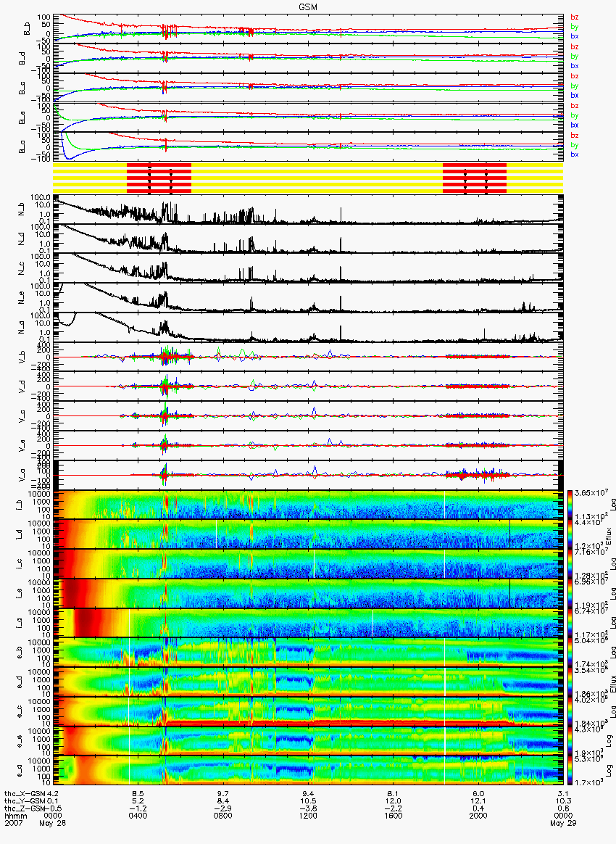Select the N_d density panel label
Screen dimensions: 616x844
tap(22, 240)
